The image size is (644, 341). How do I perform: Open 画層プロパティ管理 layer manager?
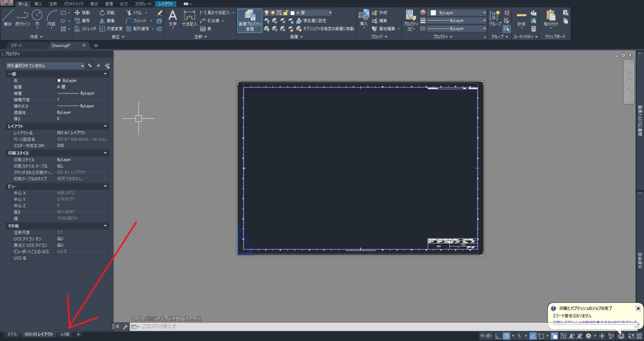(249, 21)
